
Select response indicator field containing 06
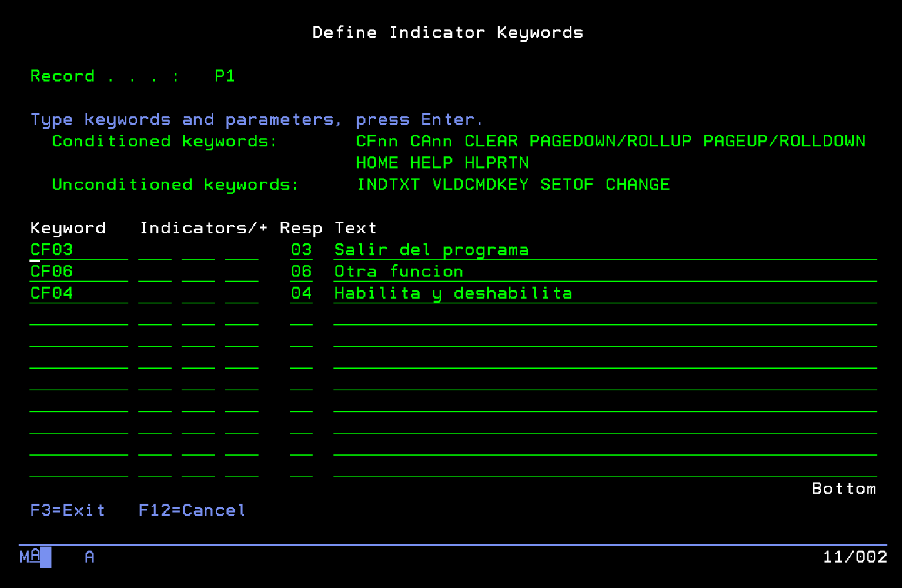point(301,271)
